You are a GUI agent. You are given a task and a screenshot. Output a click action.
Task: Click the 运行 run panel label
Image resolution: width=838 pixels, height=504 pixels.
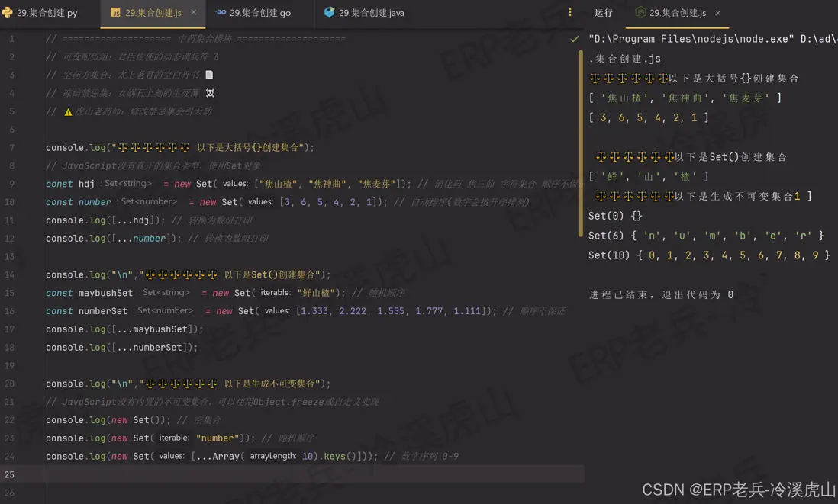604,13
